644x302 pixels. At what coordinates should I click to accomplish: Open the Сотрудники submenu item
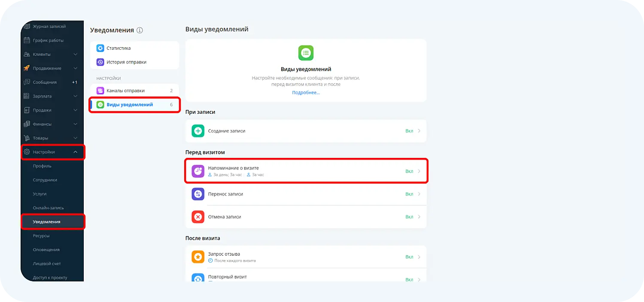(x=45, y=180)
